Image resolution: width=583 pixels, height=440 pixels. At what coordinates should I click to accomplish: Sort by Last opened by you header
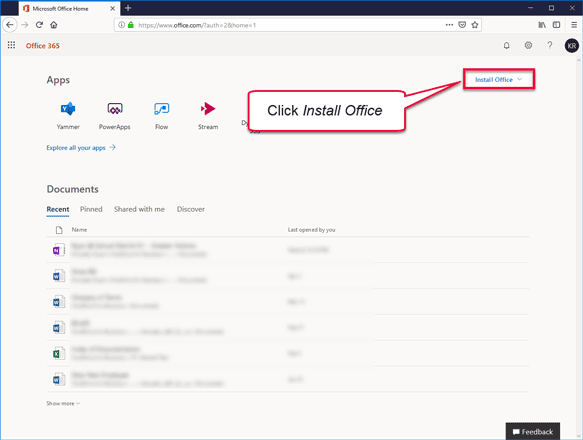312,230
